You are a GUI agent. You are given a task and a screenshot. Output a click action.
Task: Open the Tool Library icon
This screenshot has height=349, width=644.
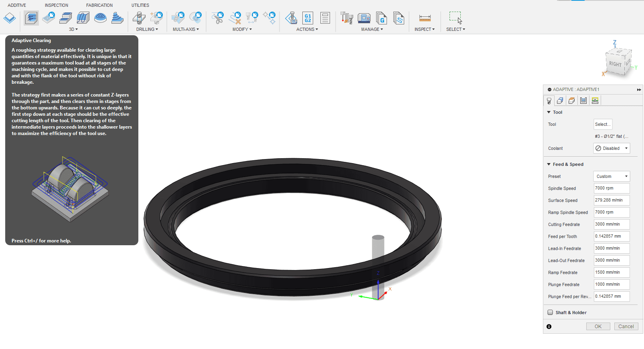[x=346, y=18]
